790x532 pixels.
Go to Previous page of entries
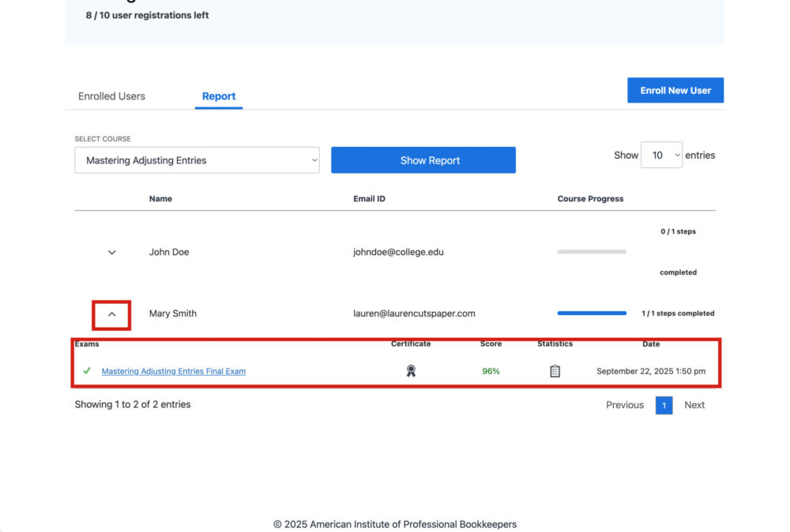[625, 405]
